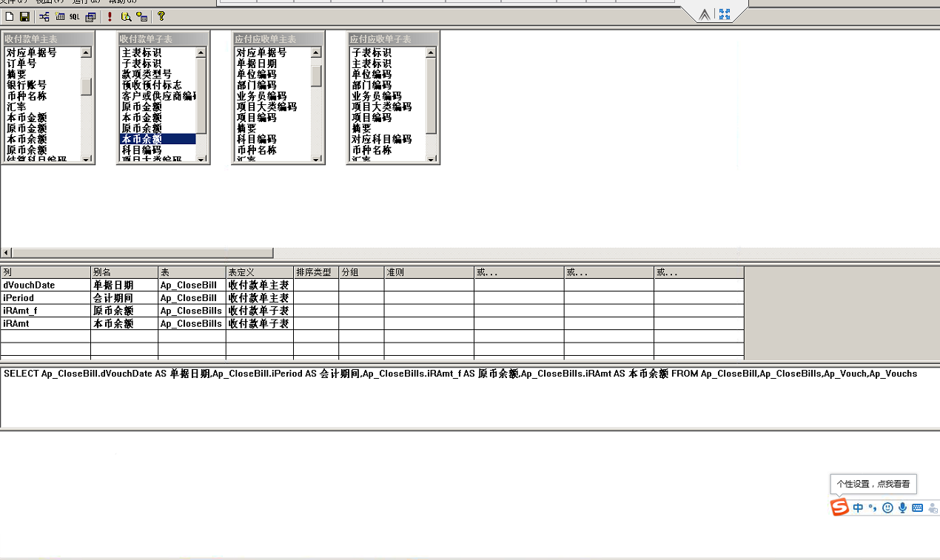Viewport: 940px width, 560px height.
Task: Click the left arrow of the diagram pane horizontal scrollbar
Action: click(x=6, y=253)
